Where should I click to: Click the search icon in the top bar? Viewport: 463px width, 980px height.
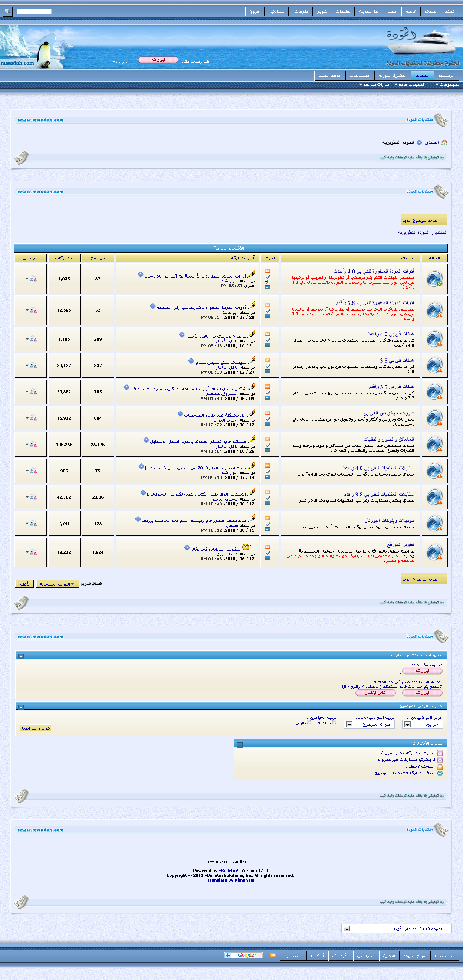tap(7, 12)
